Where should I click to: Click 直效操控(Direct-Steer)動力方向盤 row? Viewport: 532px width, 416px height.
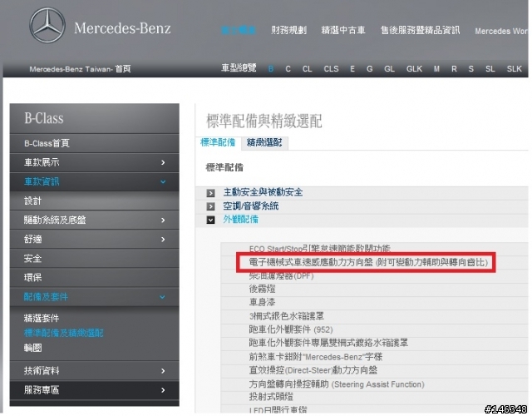[374, 371]
